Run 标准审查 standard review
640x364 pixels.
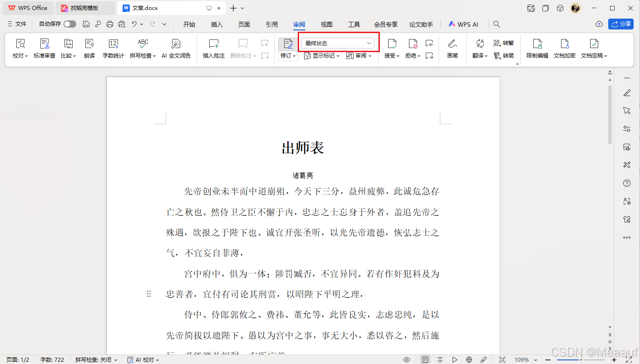coord(44,49)
